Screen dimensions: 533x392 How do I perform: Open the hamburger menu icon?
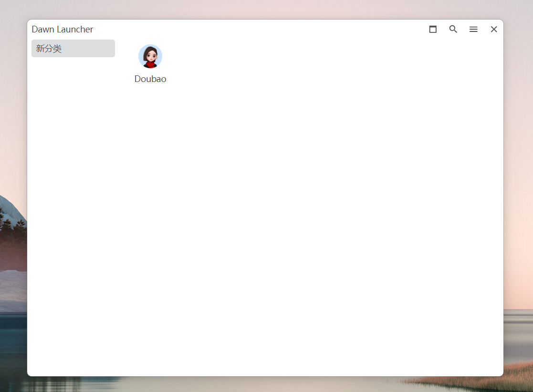coord(473,29)
